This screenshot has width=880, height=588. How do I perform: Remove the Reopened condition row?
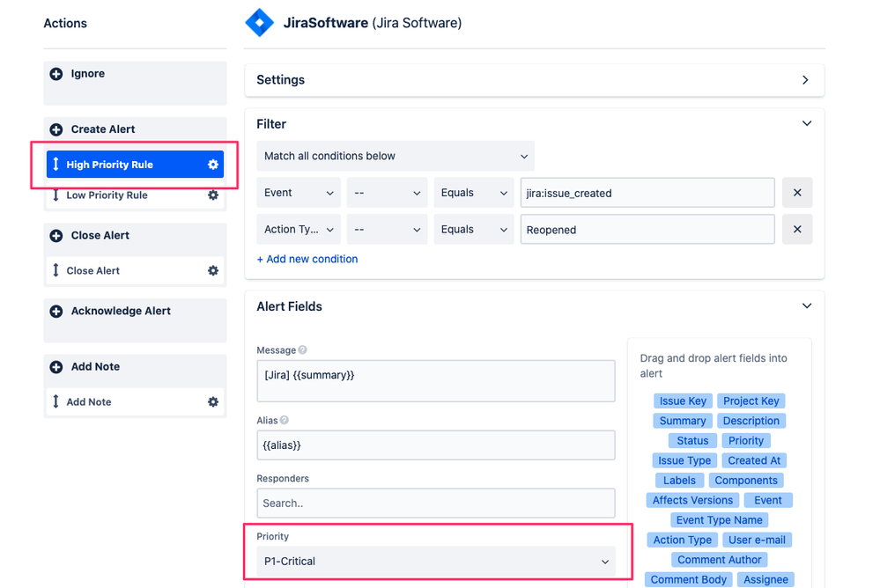(797, 230)
